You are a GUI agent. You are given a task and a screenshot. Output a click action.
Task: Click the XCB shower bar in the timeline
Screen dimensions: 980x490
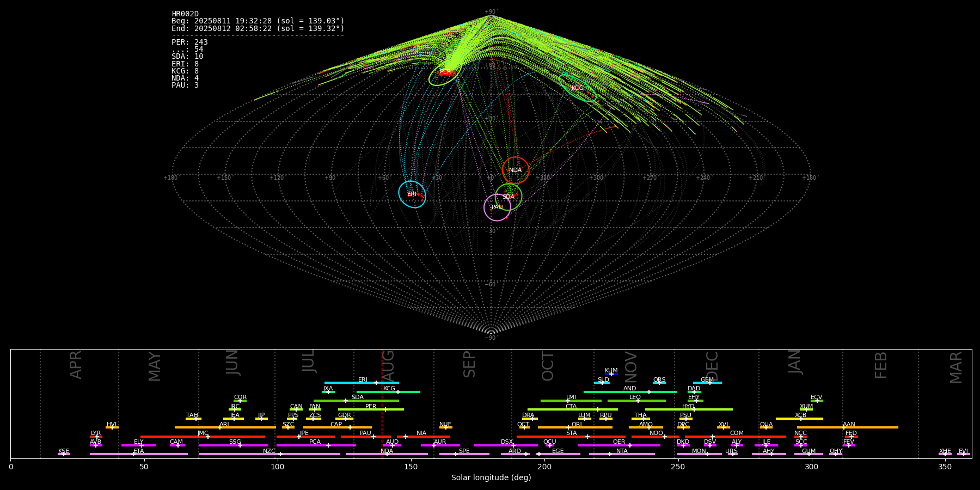(x=799, y=419)
